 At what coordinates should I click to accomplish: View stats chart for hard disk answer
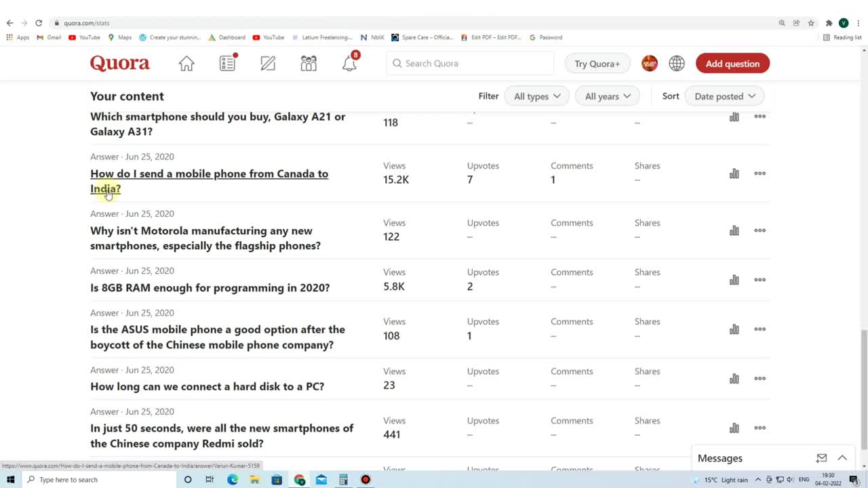734,379
